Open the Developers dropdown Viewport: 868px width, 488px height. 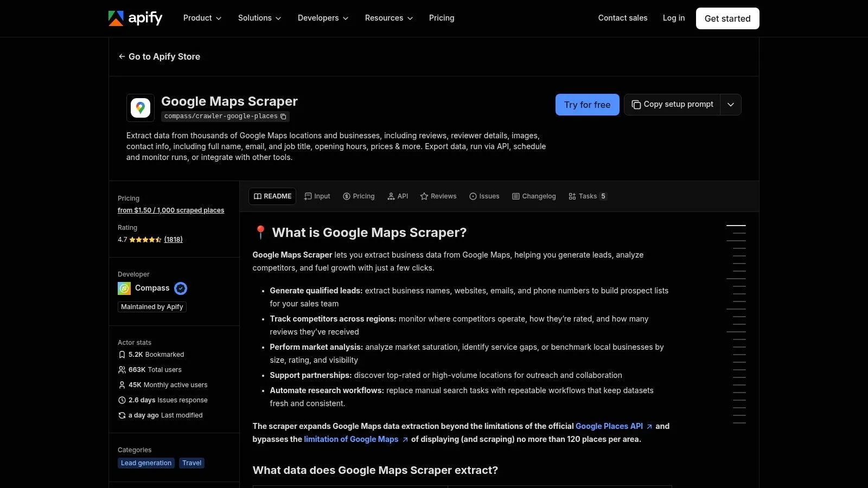click(323, 18)
